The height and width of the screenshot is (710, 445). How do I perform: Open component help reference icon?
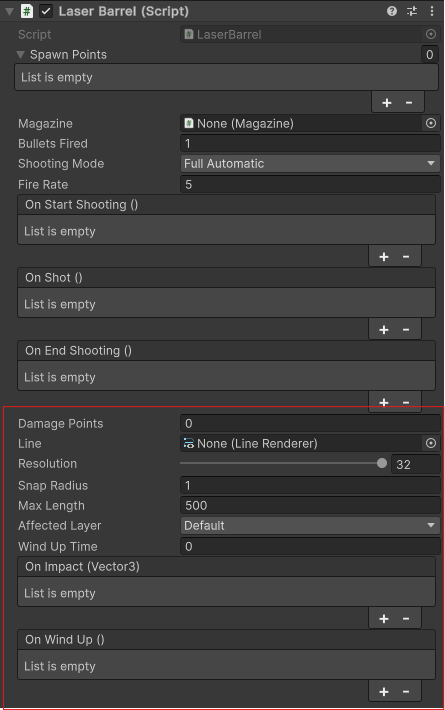tap(392, 11)
